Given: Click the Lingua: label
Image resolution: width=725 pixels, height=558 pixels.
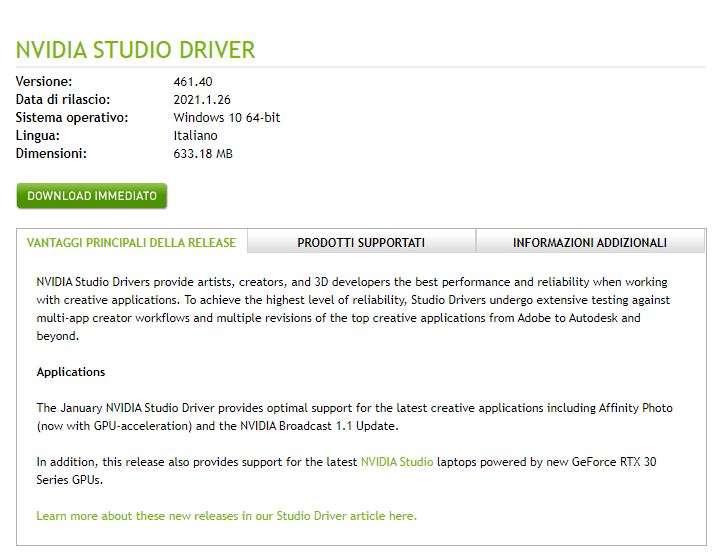Looking at the screenshot, I should (x=37, y=135).
